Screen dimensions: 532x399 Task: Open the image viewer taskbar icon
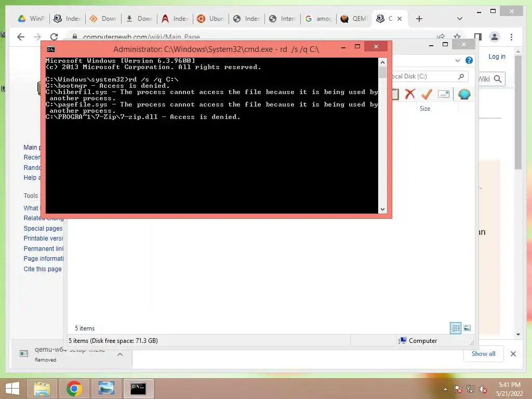106,389
